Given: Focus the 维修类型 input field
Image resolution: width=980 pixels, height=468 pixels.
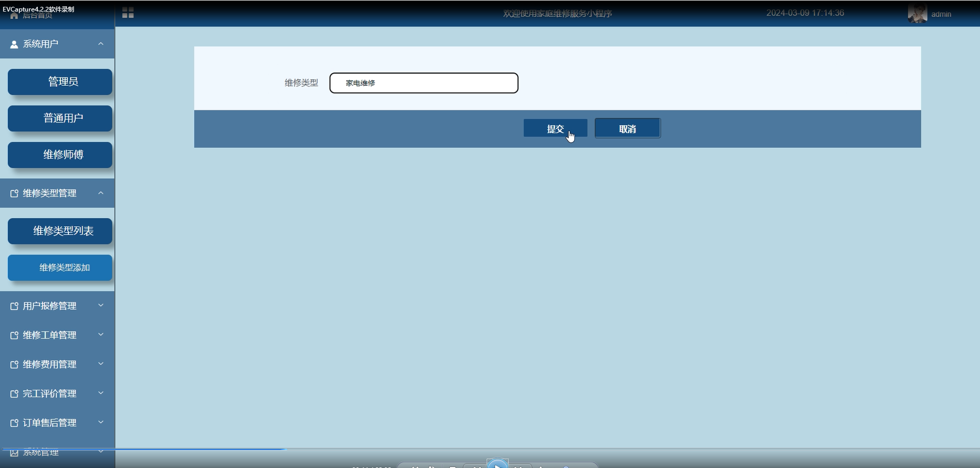Looking at the screenshot, I should 424,83.
